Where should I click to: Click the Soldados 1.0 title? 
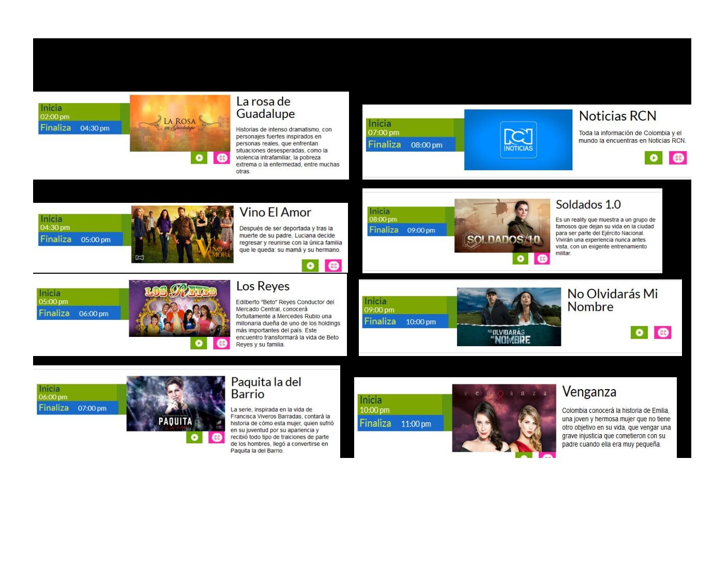point(588,204)
